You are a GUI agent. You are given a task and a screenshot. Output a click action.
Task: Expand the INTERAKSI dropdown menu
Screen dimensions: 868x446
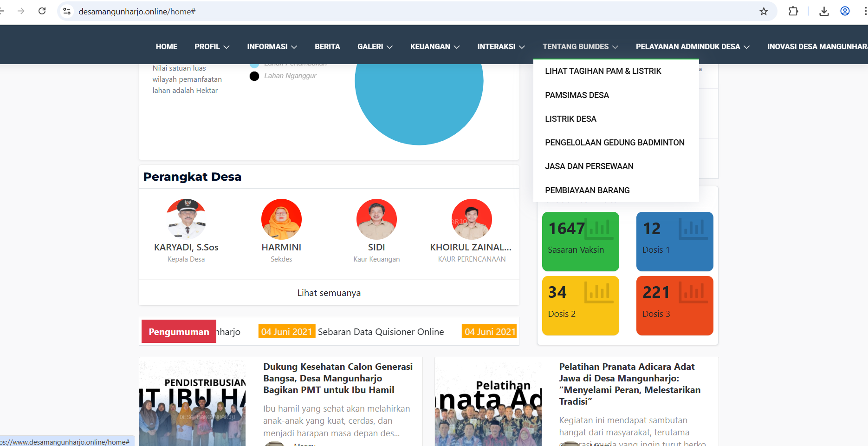pos(501,46)
